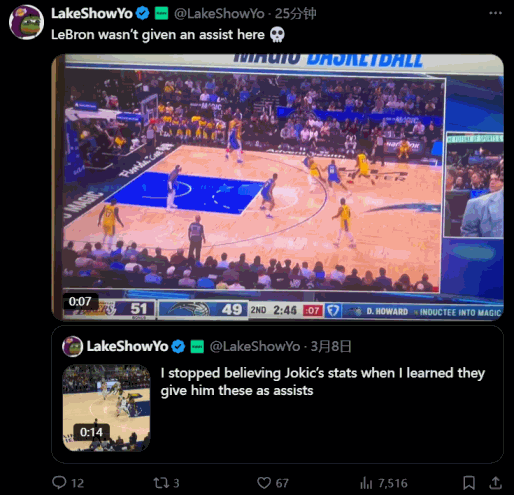The height and width of the screenshot is (495, 514).
Task: Open the reply comment icon
Action: pyautogui.click(x=59, y=482)
